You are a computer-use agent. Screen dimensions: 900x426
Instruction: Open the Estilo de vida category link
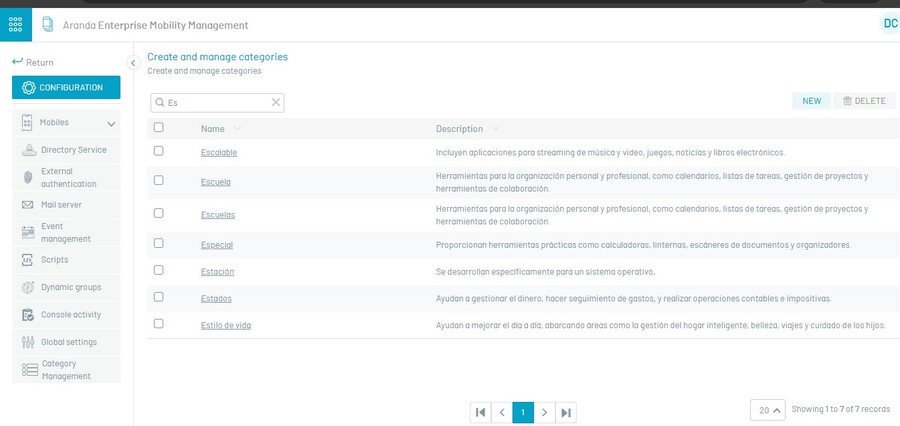tap(225, 325)
